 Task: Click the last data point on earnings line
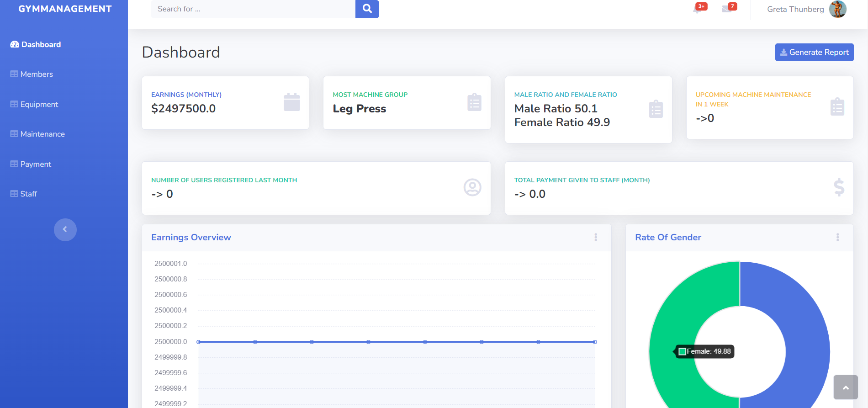click(595, 342)
